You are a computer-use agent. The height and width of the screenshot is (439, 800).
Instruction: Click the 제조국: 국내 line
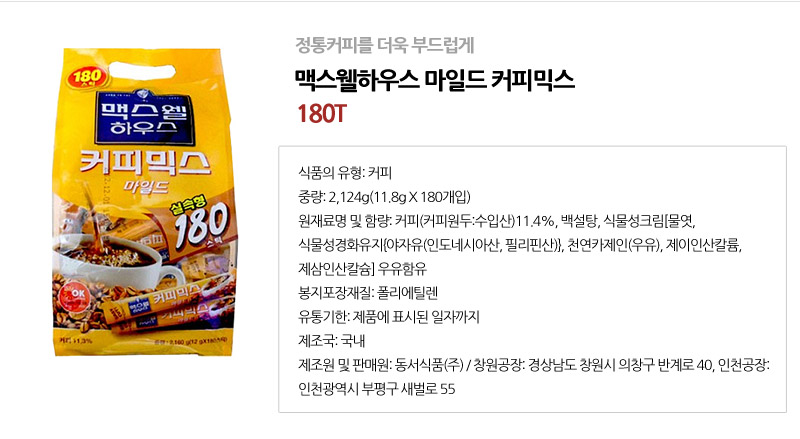coord(332,341)
